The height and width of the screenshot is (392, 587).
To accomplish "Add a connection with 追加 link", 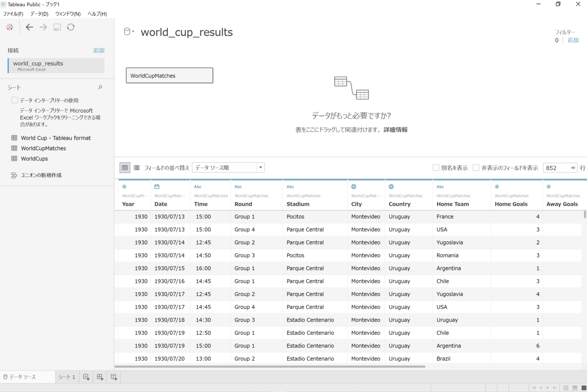I will tap(99, 50).
